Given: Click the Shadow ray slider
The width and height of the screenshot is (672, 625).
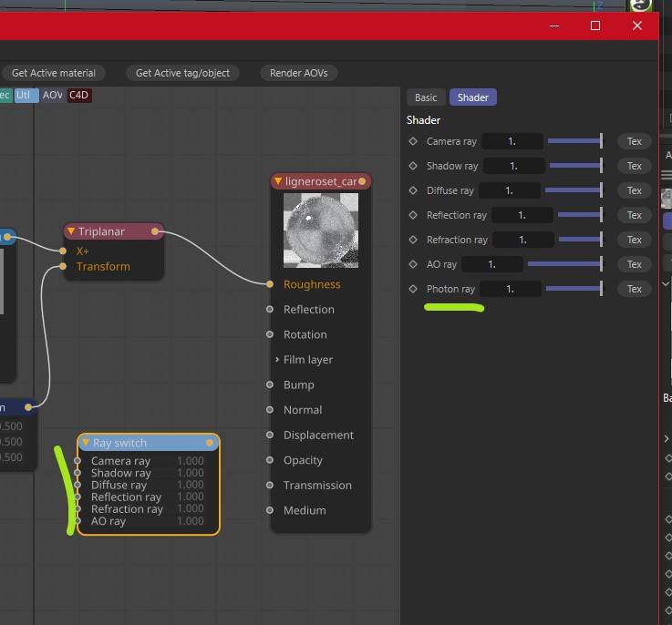Looking at the screenshot, I should coord(576,165).
